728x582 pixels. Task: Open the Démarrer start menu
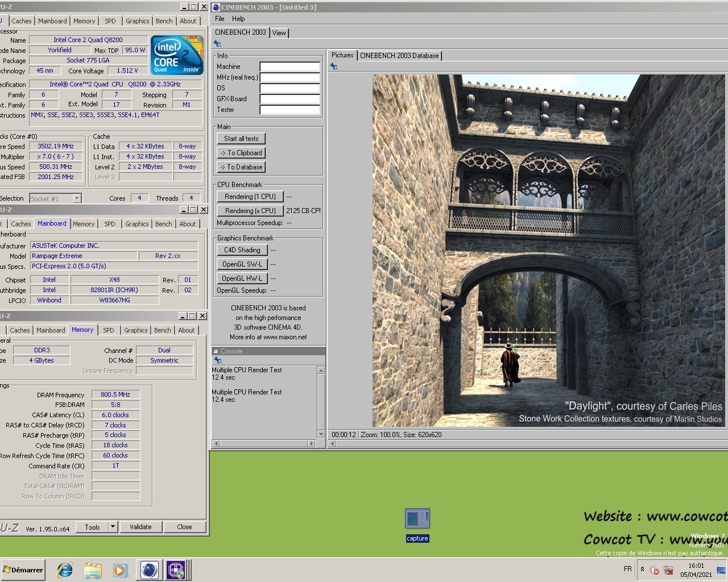point(23,570)
